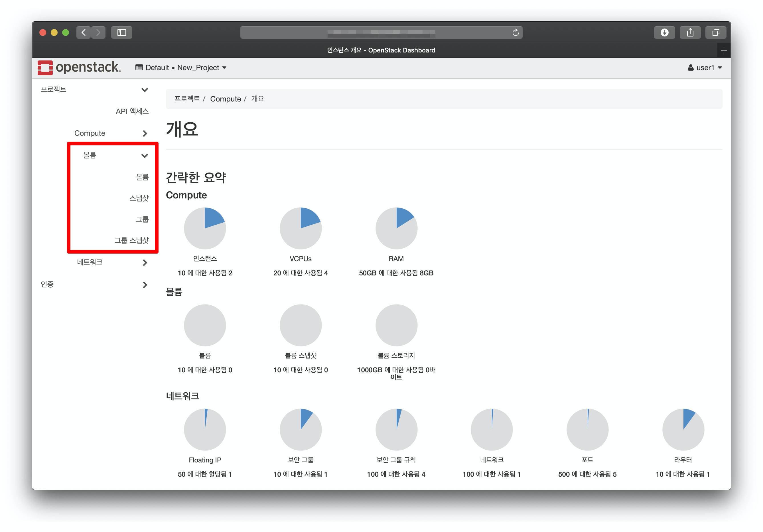Toggle the Safari sidebar button

pos(122,32)
